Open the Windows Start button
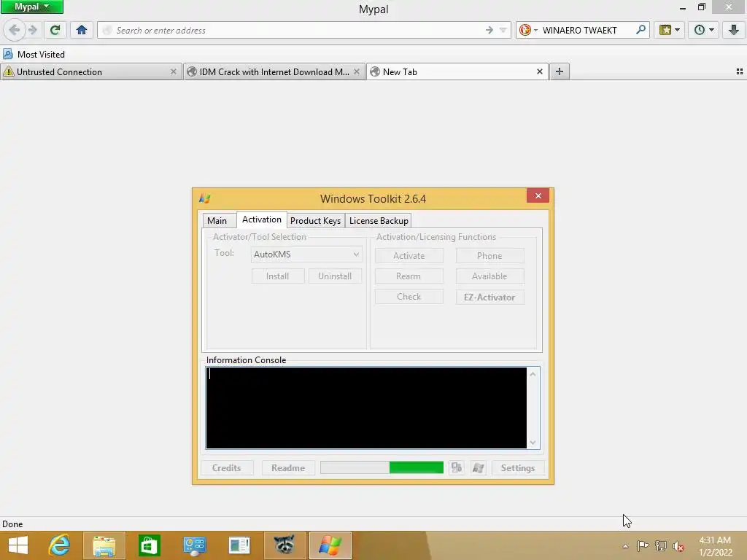The width and height of the screenshot is (747, 560). coord(18,545)
